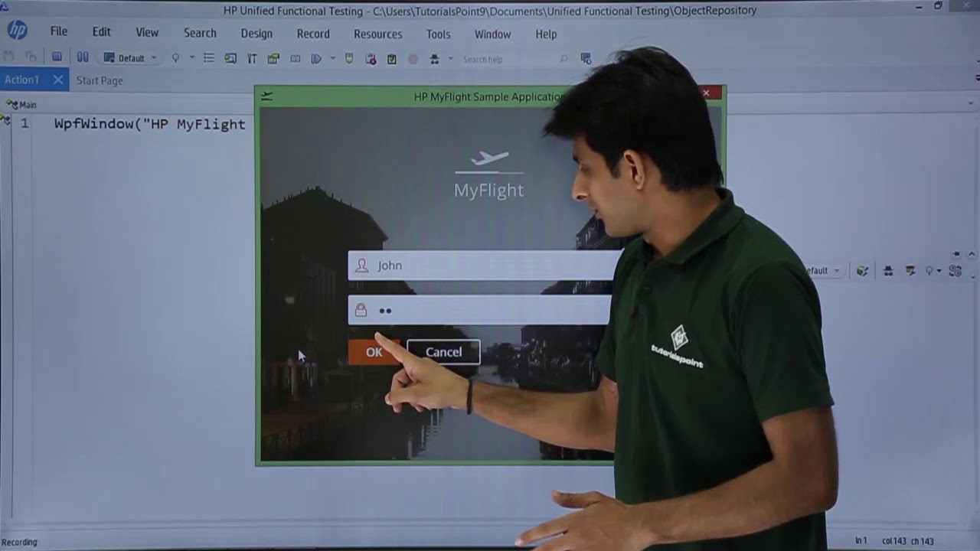Click the magnifier icon in Search help
The width and height of the screenshot is (980, 551).
[x=563, y=59]
